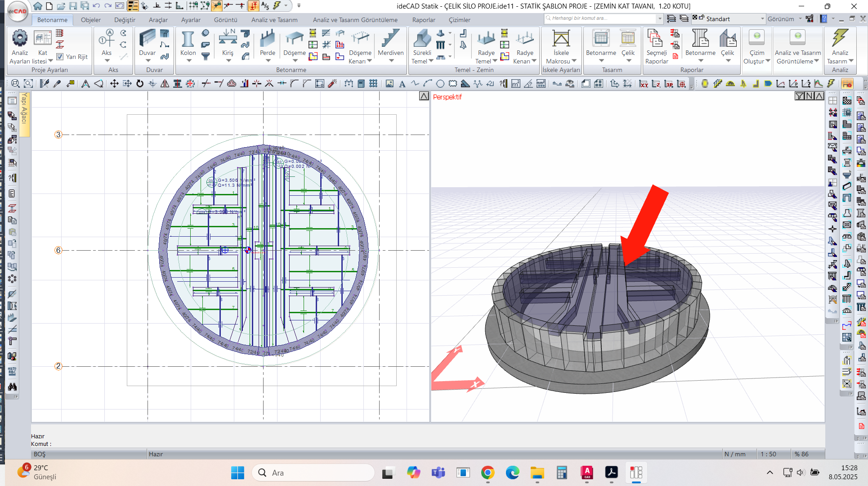Switch to the Değiştir tab
The height and width of the screenshot is (486, 868).
pos(125,20)
